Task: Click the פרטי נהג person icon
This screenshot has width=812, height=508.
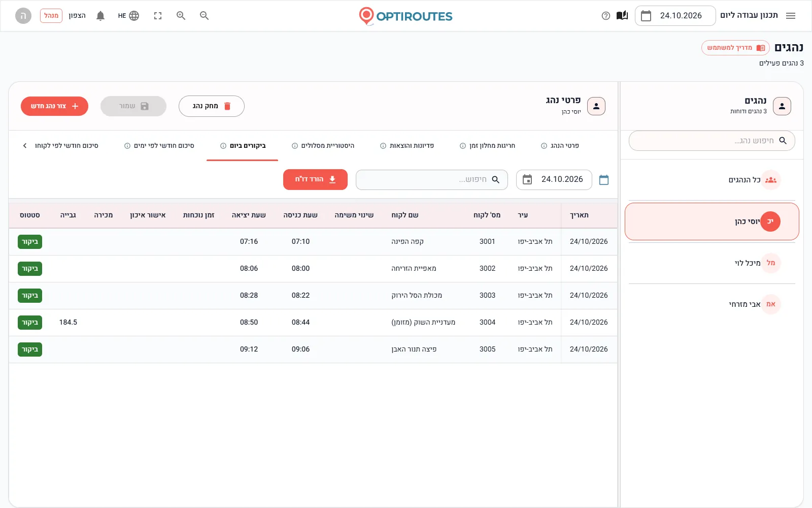Action: pyautogui.click(x=596, y=106)
